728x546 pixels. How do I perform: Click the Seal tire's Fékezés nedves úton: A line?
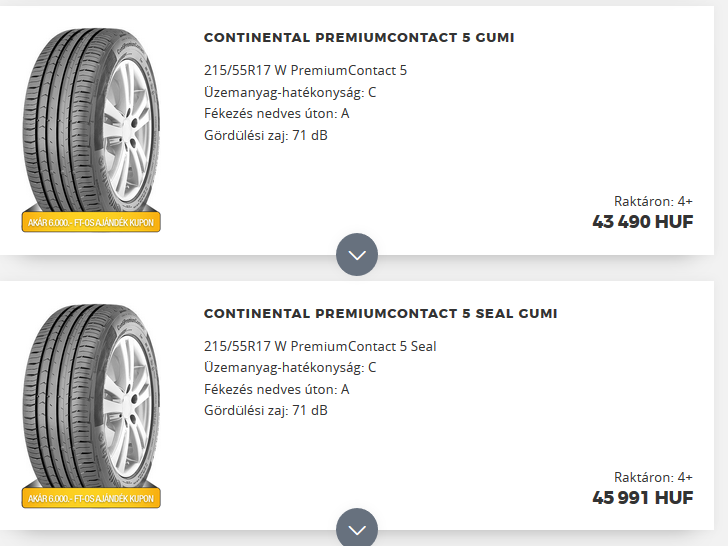point(276,389)
